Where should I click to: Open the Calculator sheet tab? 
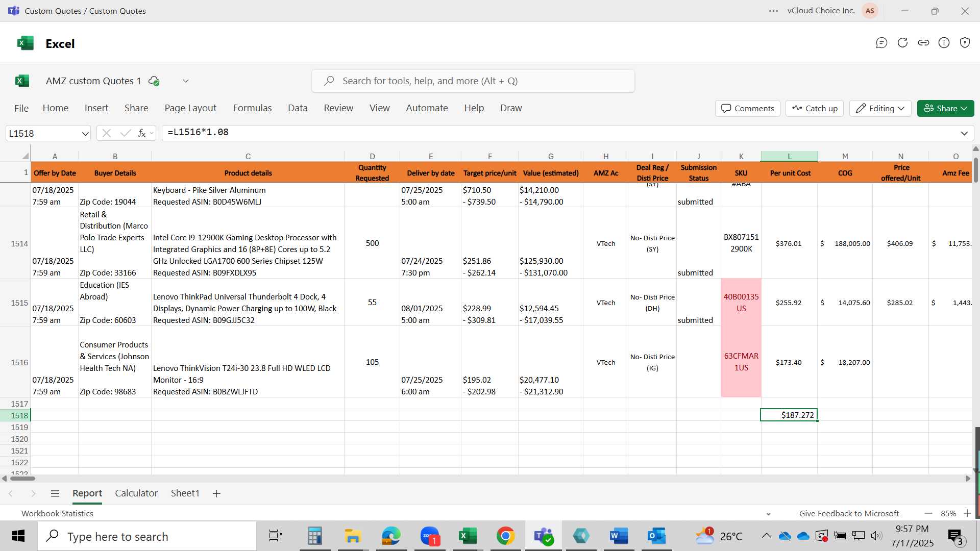point(136,493)
